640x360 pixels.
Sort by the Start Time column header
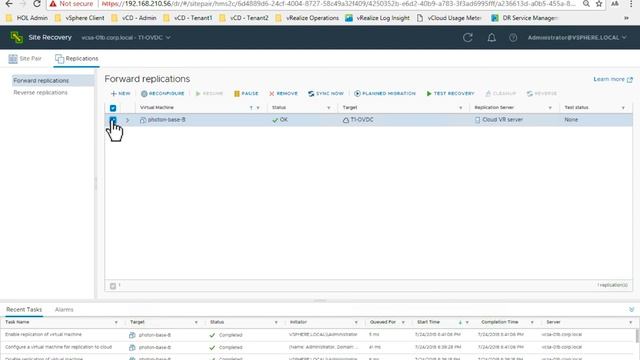(428, 322)
